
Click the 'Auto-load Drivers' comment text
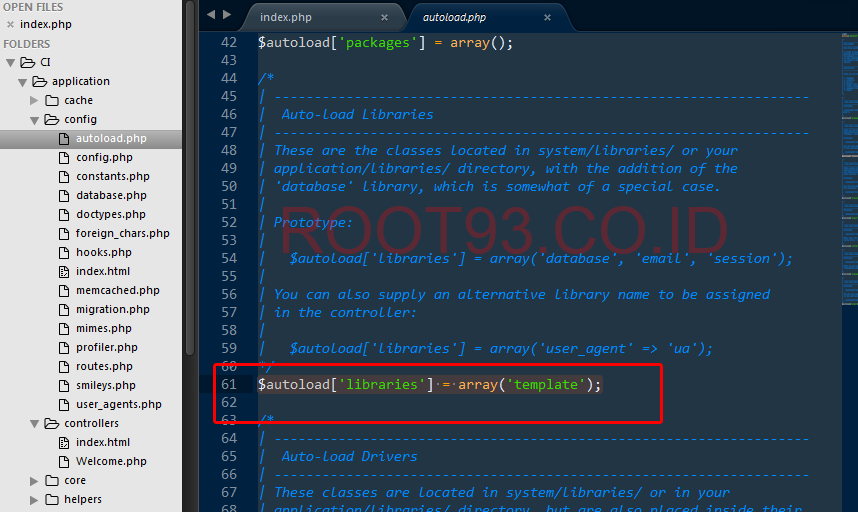tap(349, 456)
